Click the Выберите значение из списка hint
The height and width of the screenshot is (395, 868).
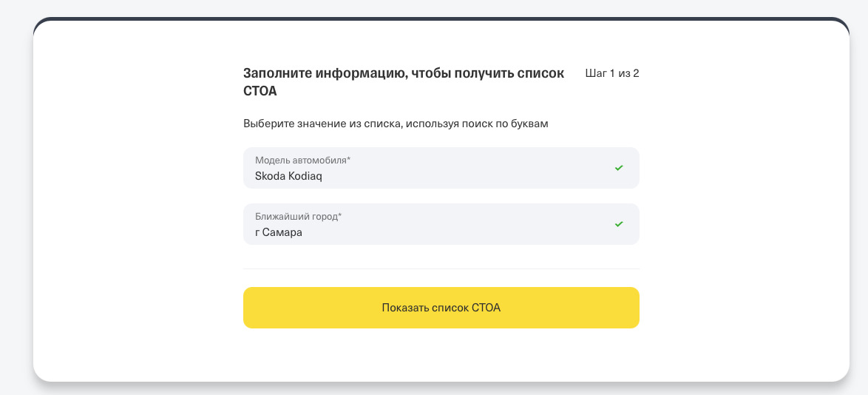click(x=396, y=124)
